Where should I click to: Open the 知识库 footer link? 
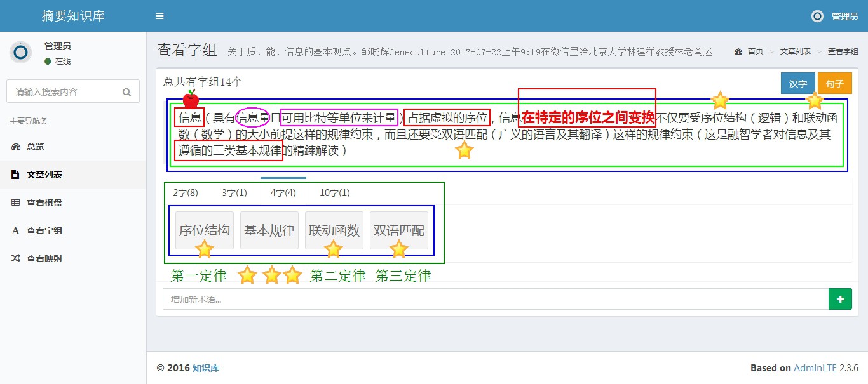[206, 368]
